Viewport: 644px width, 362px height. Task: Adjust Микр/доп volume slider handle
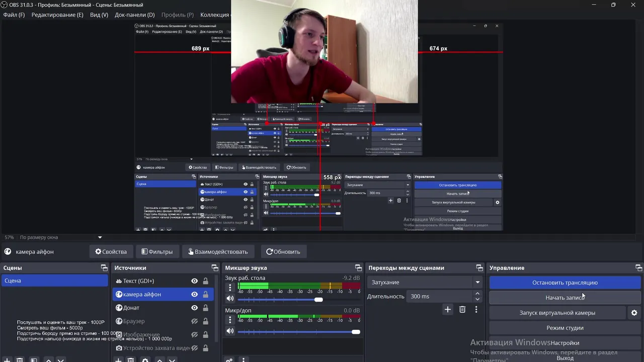[x=356, y=332]
